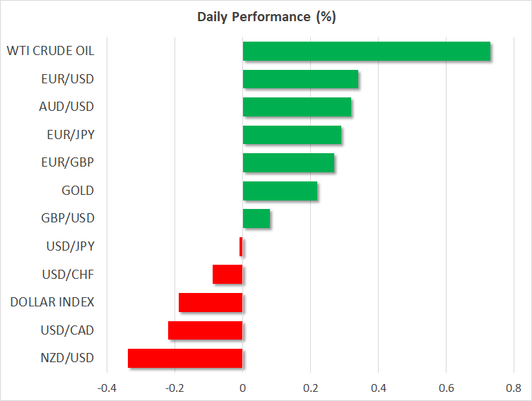
Task: Click the WTI CRUDE OIL green bar
Action: coord(366,52)
